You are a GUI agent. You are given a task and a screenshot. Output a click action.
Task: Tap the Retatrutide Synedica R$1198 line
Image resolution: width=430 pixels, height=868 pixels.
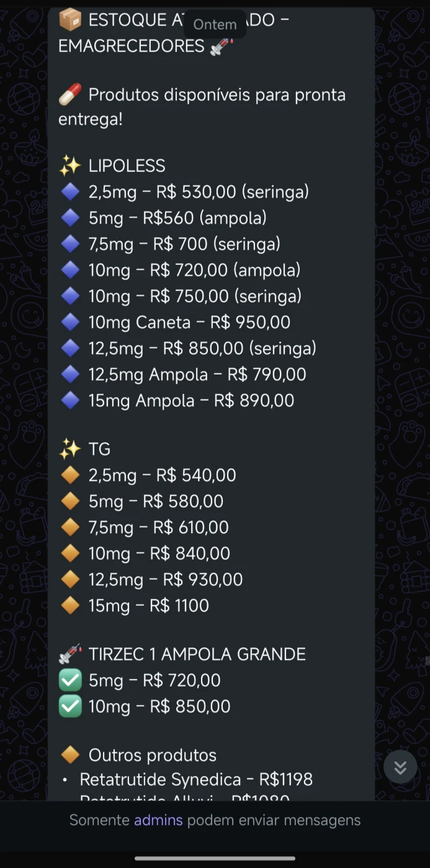click(x=196, y=779)
